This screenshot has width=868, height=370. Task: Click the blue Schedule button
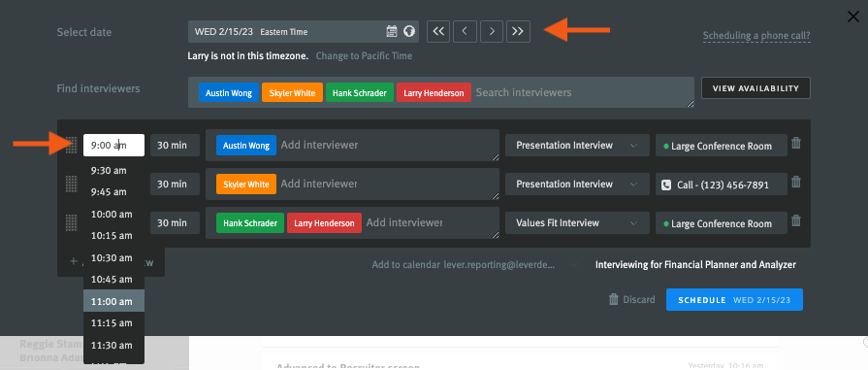(x=734, y=299)
